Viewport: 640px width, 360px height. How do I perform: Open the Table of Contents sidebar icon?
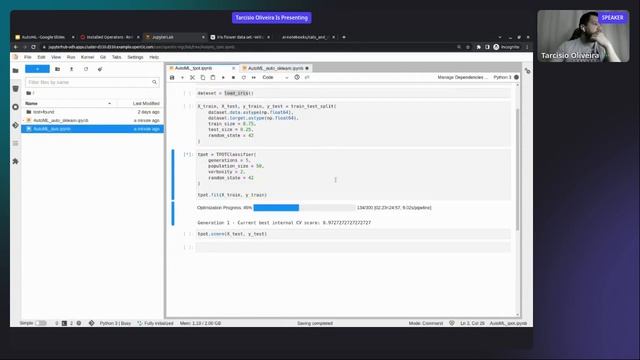16,143
